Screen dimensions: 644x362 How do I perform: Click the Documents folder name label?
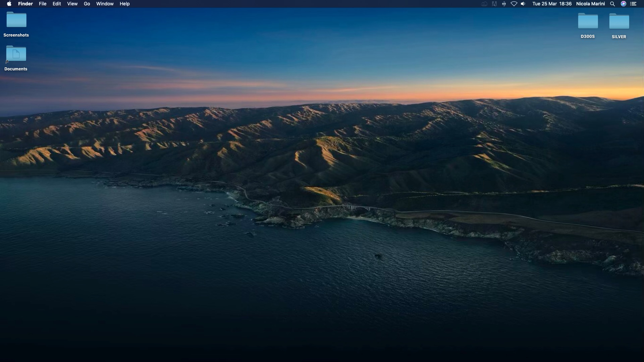(x=16, y=69)
